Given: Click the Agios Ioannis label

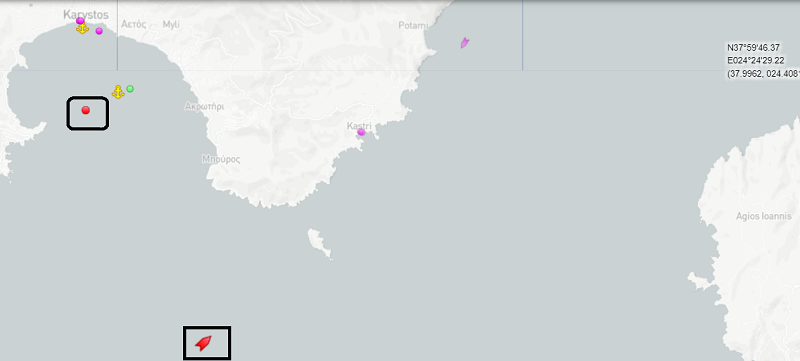Looking at the screenshot, I should (764, 216).
